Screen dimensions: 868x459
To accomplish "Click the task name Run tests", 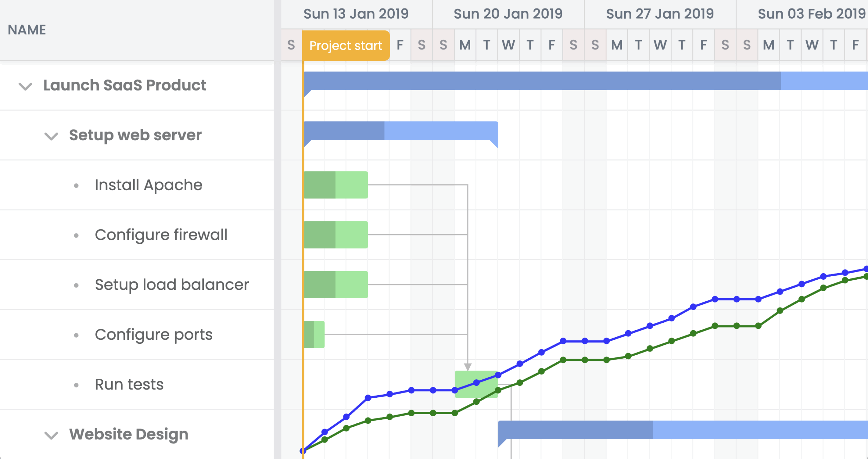I will coord(129,384).
